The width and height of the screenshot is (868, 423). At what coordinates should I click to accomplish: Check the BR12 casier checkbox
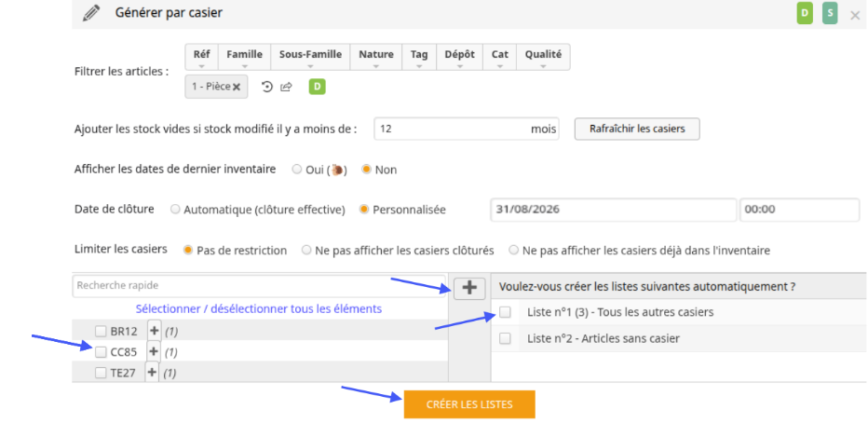tap(101, 331)
